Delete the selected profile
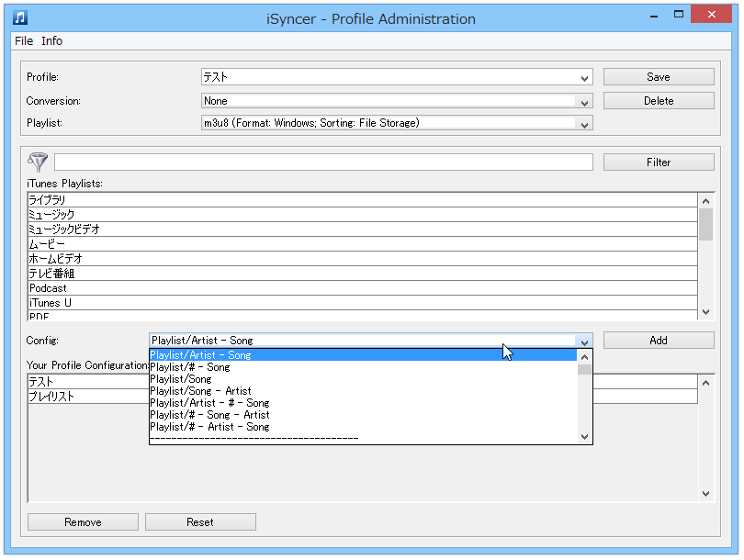Image resolution: width=744 pixels, height=560 pixels. pos(659,101)
